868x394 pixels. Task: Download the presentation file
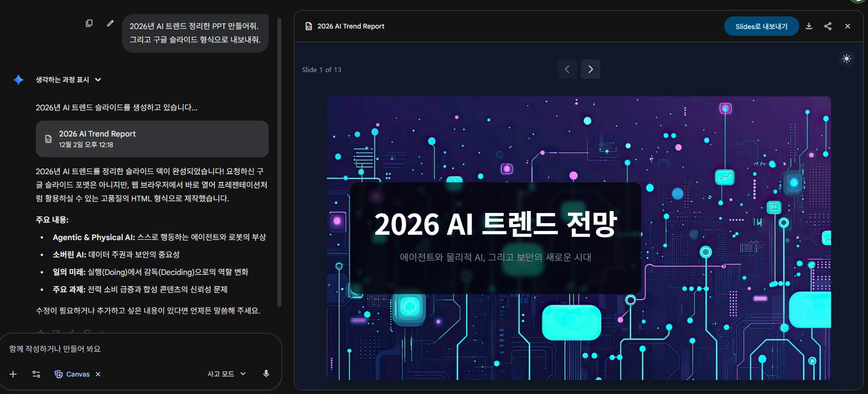pos(809,26)
